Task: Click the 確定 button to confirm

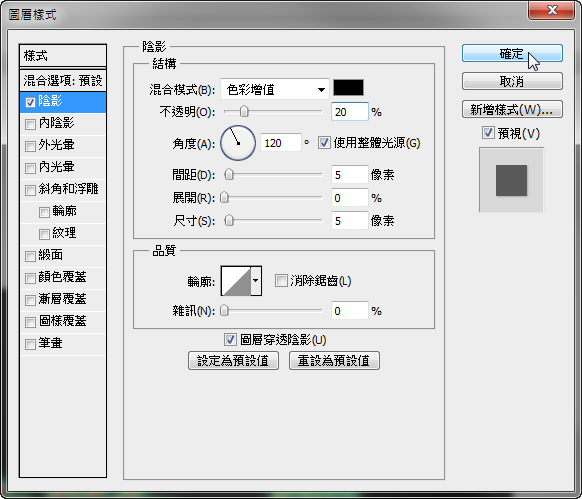Action: [x=512, y=53]
